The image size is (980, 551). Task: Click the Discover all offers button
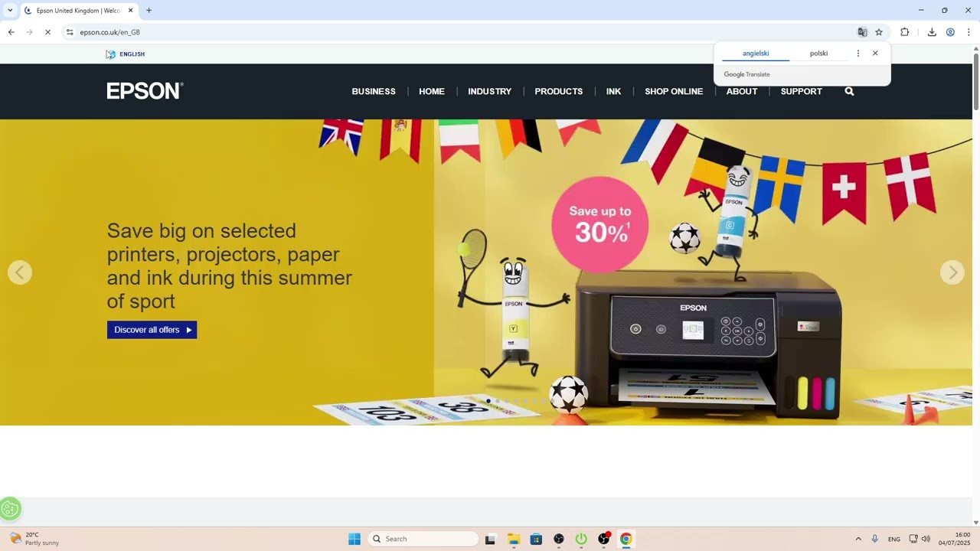coord(152,330)
